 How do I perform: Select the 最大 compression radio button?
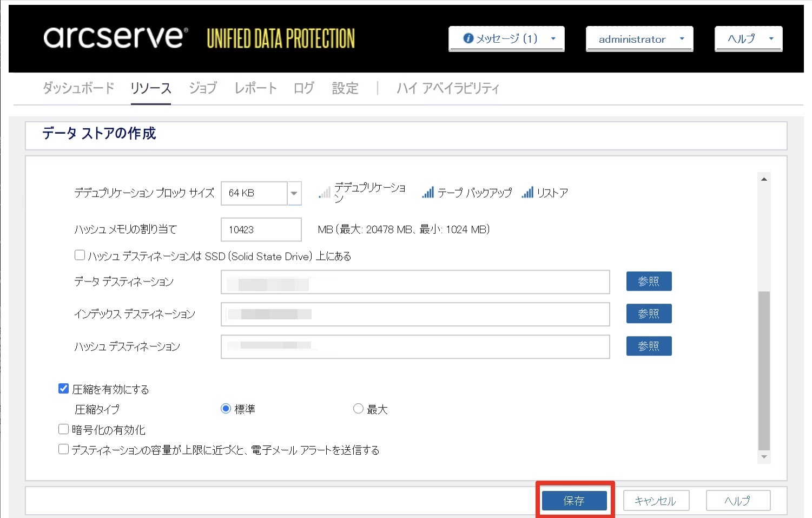point(358,409)
